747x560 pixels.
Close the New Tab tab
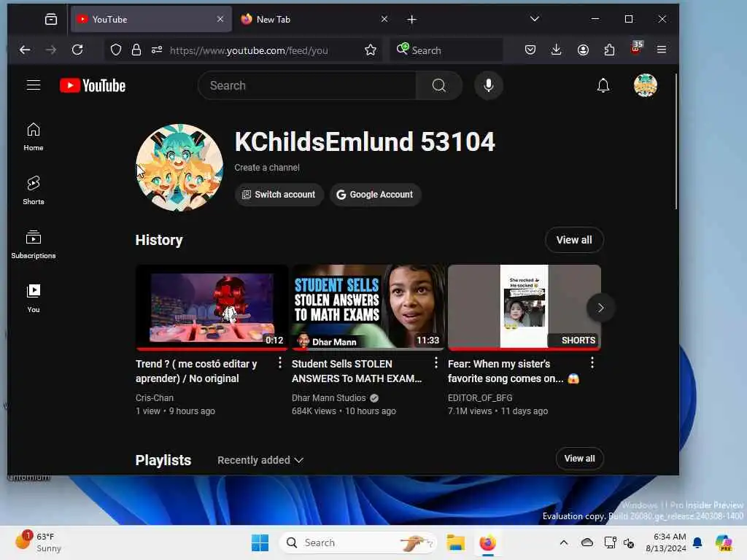pyautogui.click(x=384, y=19)
